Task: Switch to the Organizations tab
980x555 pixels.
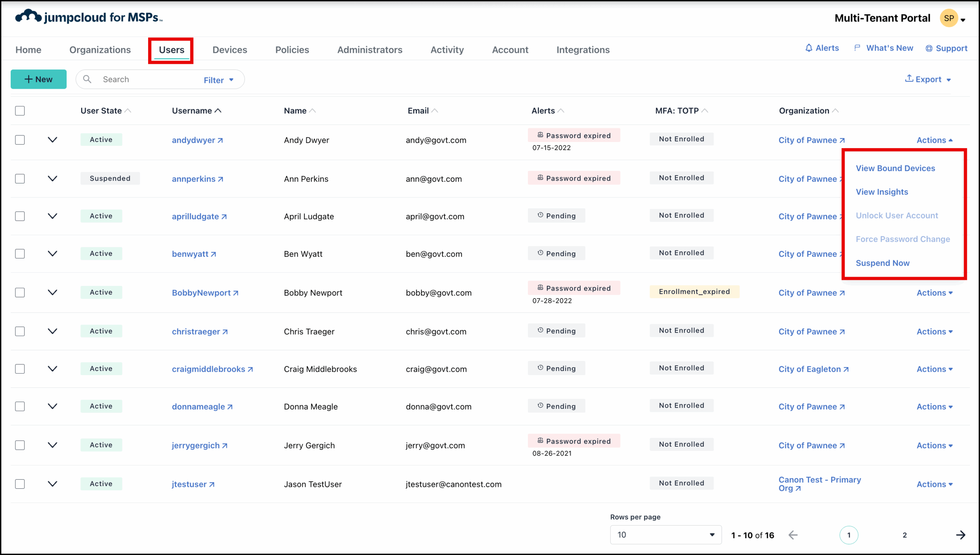Action: pyautogui.click(x=100, y=50)
